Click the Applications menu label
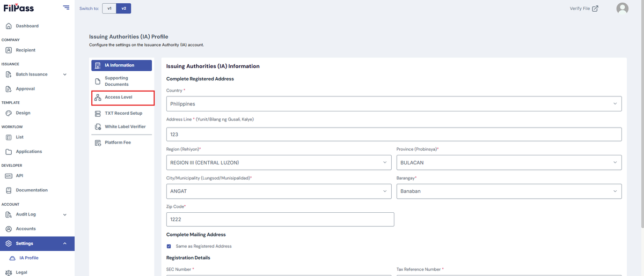Image resolution: width=644 pixels, height=276 pixels. tap(29, 151)
